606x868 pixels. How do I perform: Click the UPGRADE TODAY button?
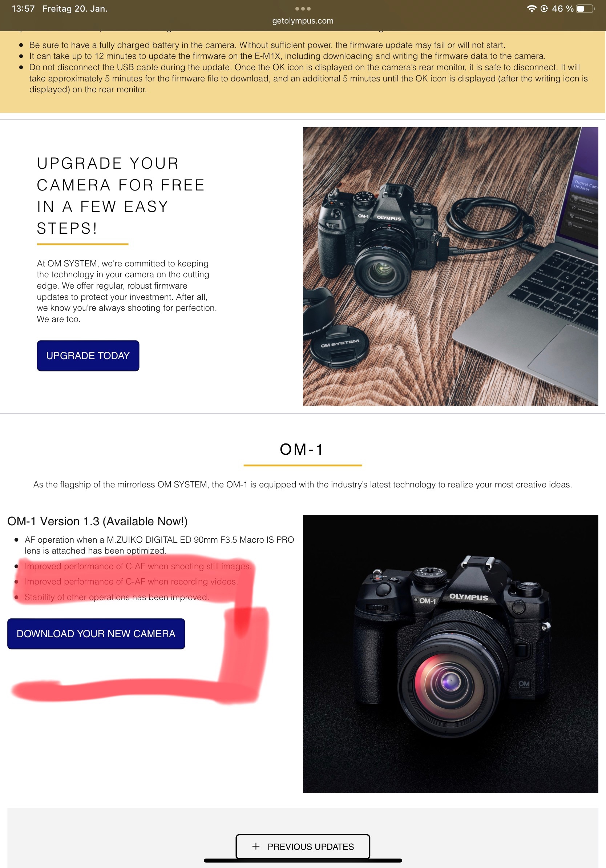88,355
